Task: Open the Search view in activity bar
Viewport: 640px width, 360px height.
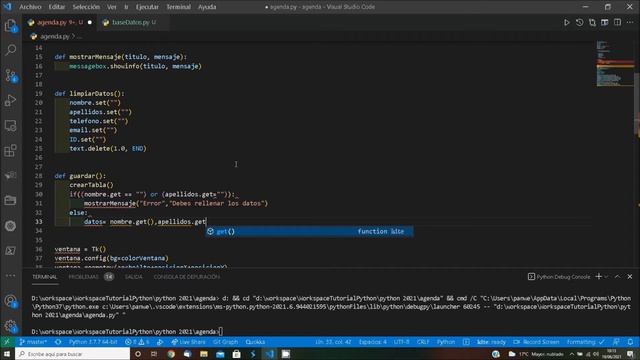Action: 11,50
